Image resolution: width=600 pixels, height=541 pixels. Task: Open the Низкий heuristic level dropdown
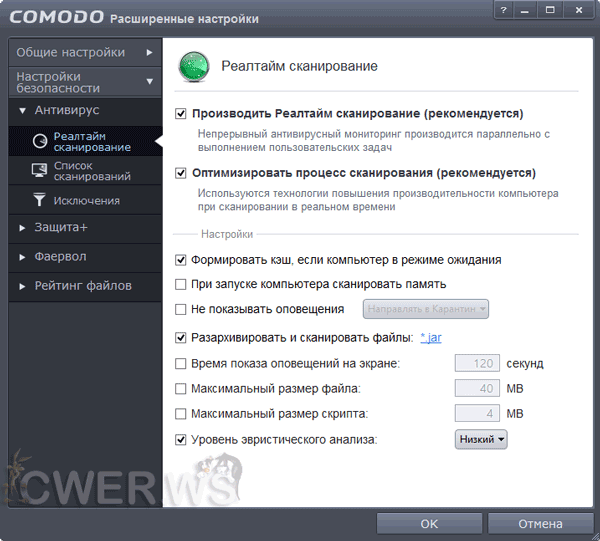(x=482, y=439)
